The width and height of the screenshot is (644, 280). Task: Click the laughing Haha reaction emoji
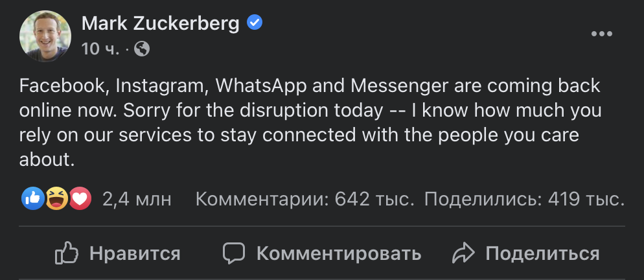tap(56, 199)
